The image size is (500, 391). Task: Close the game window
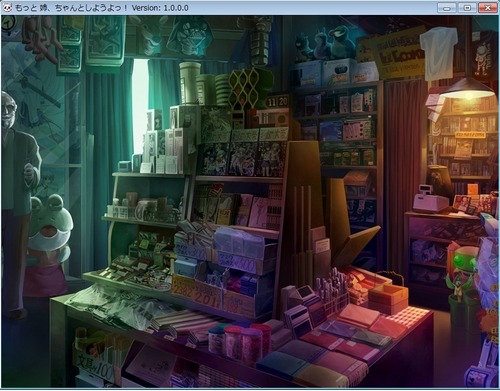pyautogui.click(x=487, y=7)
